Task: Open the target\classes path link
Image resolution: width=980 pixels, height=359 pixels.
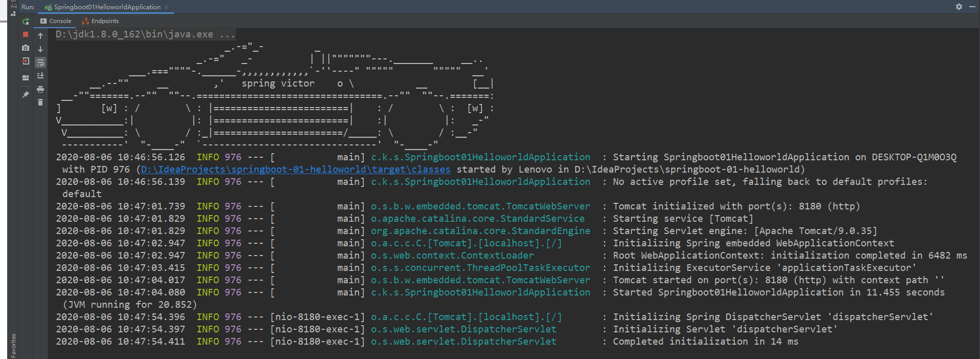Action: click(295, 170)
